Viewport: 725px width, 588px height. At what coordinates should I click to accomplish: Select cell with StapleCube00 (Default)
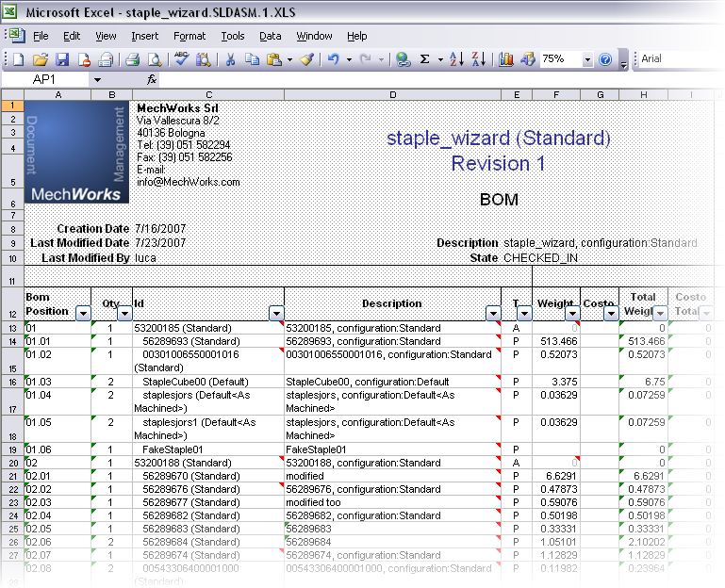(208, 382)
